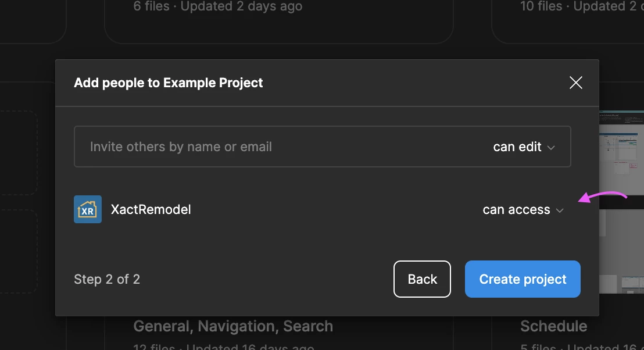The image size is (644, 350).
Task: Open XactRemodel's can access dropdown
Action: [523, 209]
